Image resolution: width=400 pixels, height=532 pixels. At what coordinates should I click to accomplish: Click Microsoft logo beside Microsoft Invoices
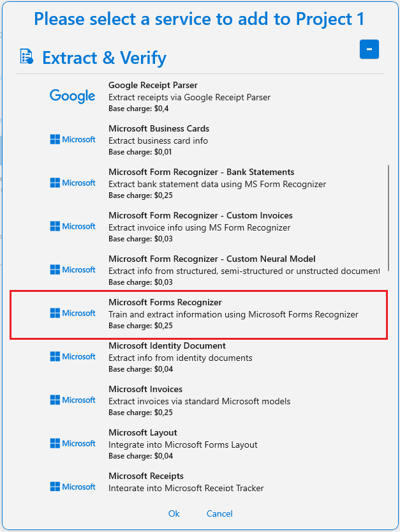[73, 400]
